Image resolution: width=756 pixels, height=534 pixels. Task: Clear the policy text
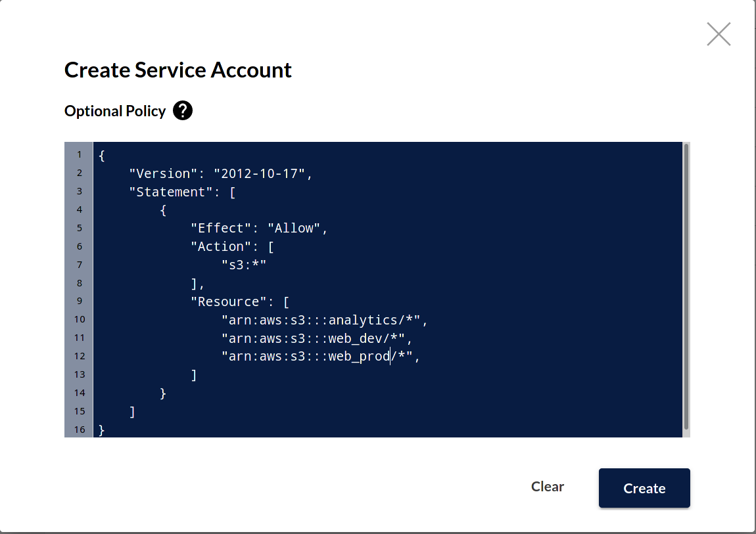[x=548, y=486]
